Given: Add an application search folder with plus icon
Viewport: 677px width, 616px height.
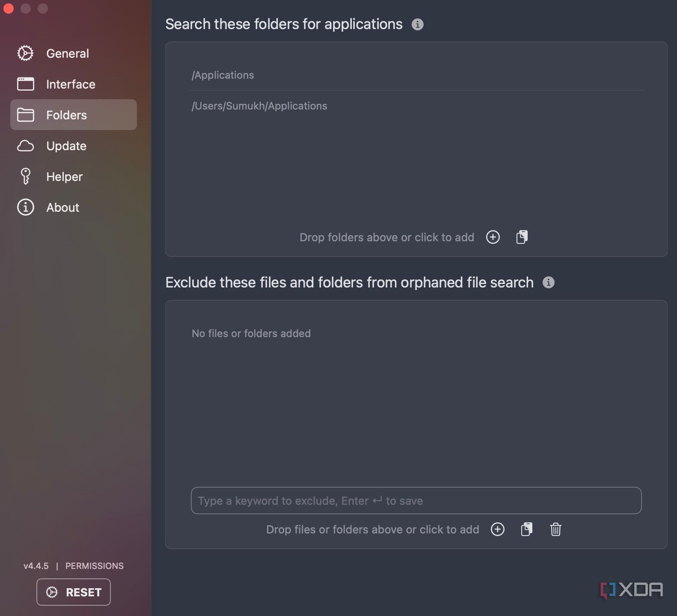Looking at the screenshot, I should pyautogui.click(x=493, y=237).
